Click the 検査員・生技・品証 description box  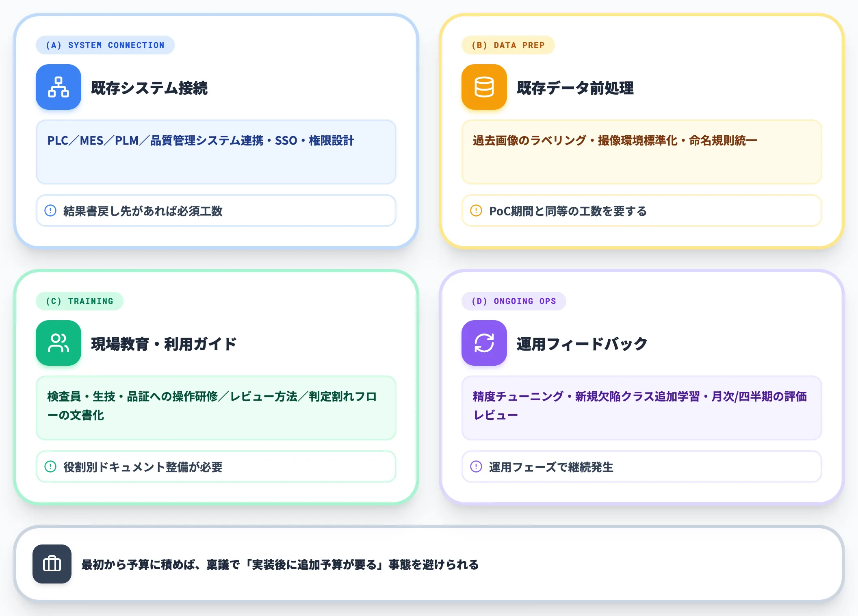coord(216,408)
